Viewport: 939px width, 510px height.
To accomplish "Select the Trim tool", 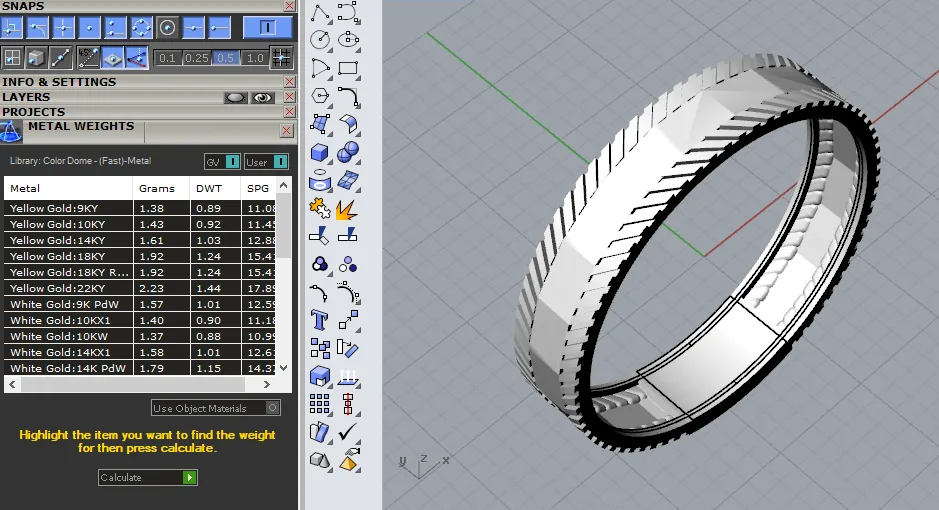I will click(x=320, y=236).
